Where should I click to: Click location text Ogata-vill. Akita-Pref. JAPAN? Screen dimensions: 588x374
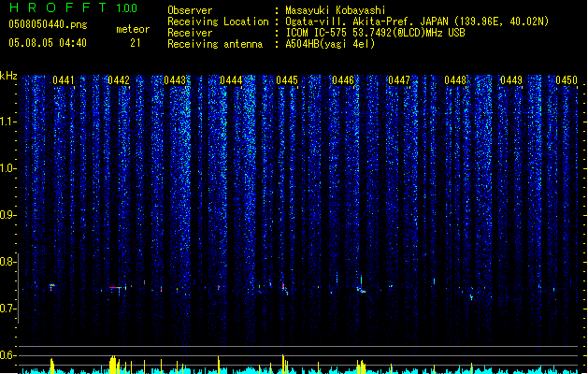367,22
